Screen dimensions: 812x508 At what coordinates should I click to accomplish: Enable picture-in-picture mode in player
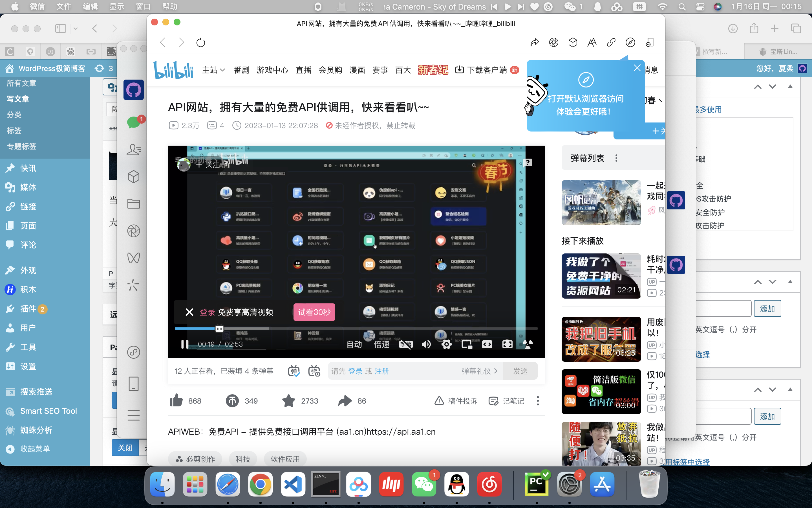coord(467,344)
